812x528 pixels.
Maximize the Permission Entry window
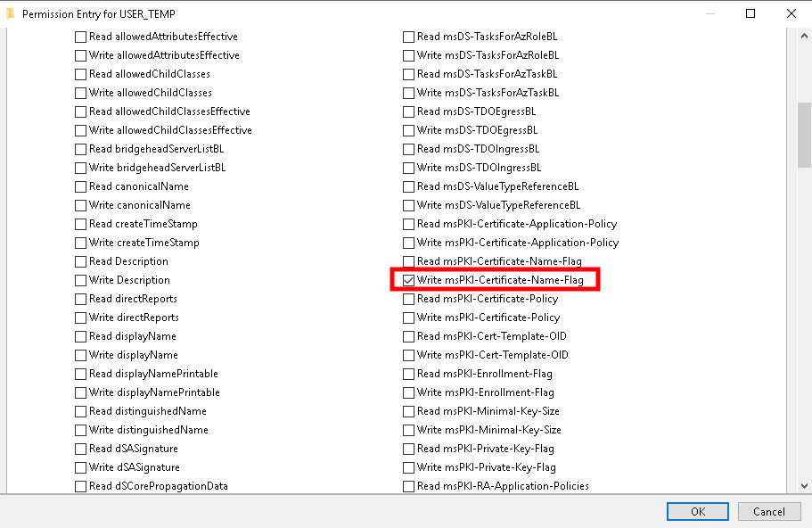[750, 14]
